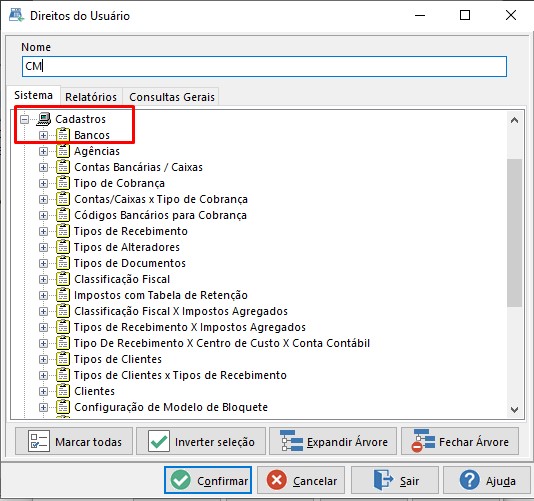
Task: Expand the Tipos de Documentos node
Action: 43,263
